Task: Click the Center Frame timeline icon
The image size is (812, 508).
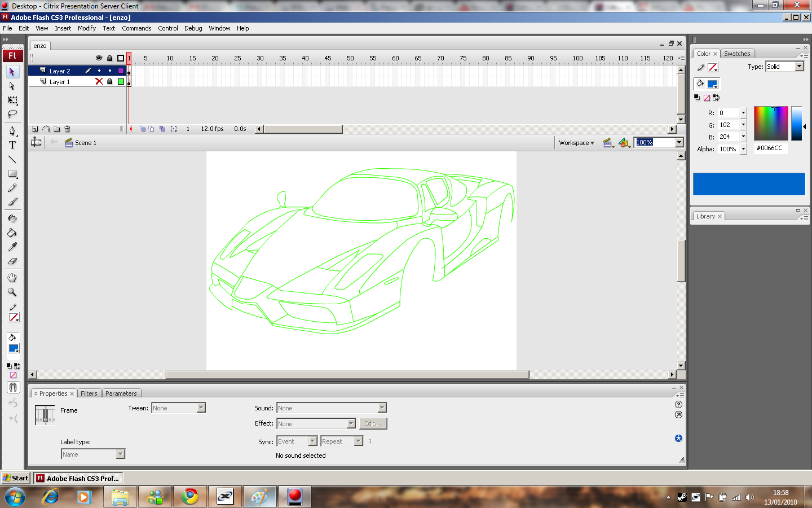Action: click(131, 129)
